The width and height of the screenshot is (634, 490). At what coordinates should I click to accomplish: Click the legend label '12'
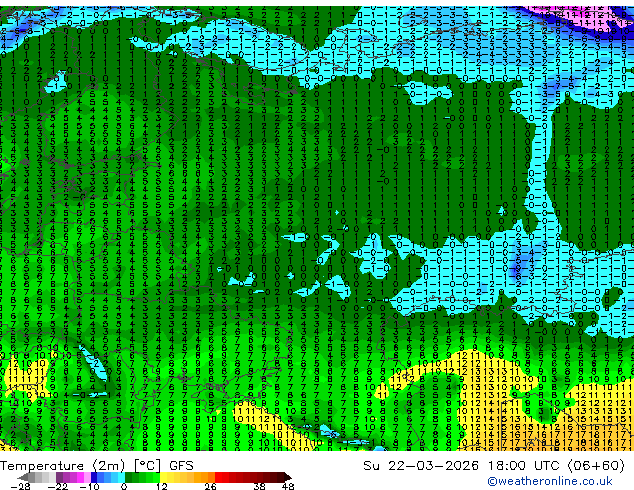click(162, 486)
